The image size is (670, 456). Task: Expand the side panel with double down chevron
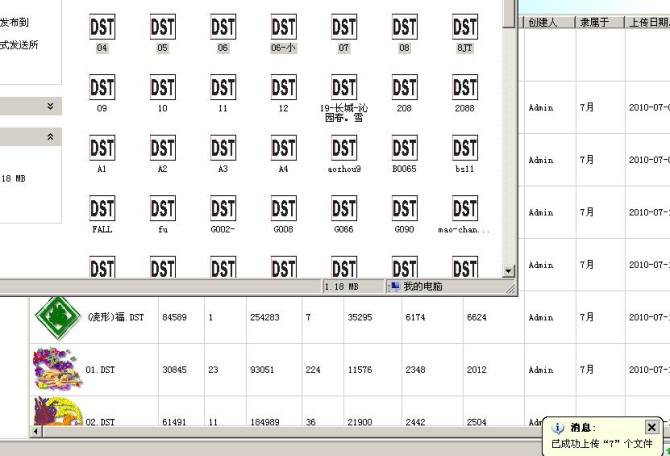[51, 105]
